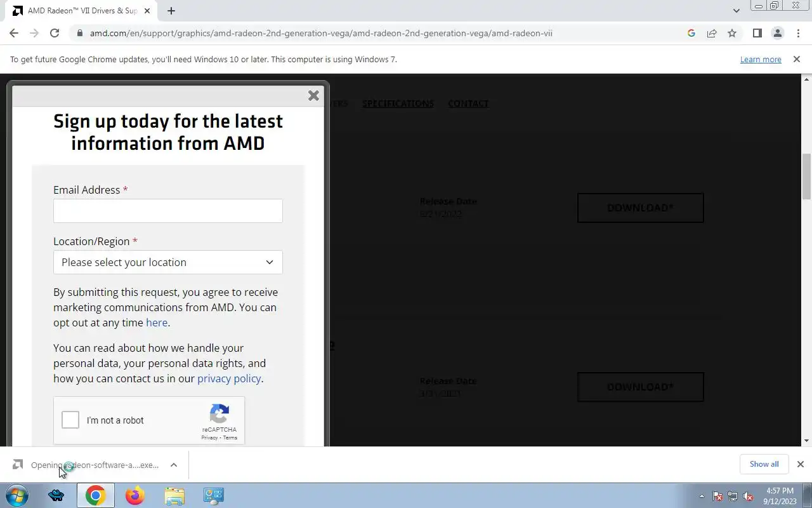The height and width of the screenshot is (508, 812).
Task: Open Learn more about Chrome updates
Action: pos(761,59)
